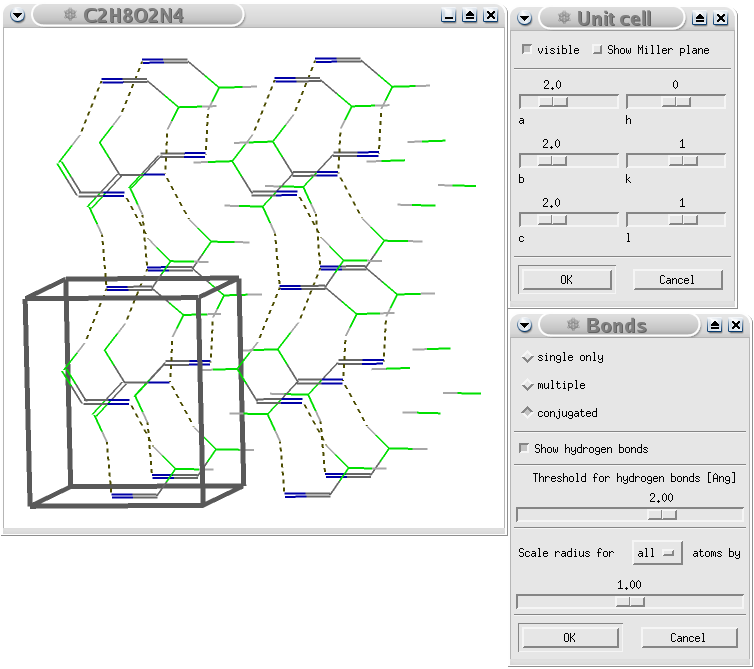Open the Bonds window menu arrow
The height and width of the screenshot is (669, 754).
click(x=525, y=325)
